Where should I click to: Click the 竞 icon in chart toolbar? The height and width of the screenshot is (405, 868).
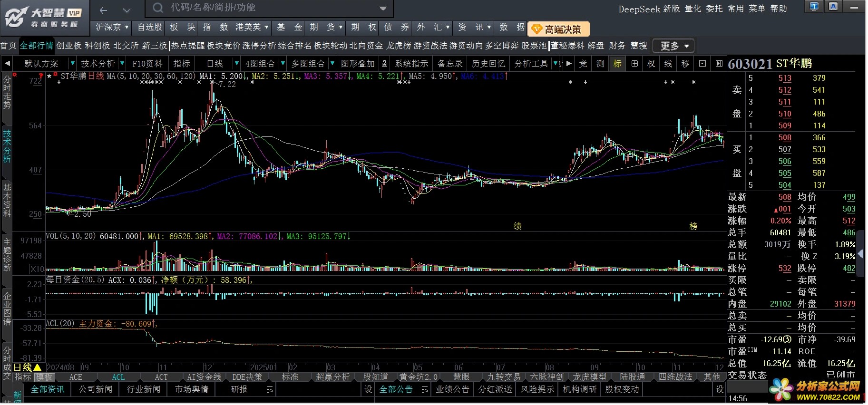pos(583,64)
